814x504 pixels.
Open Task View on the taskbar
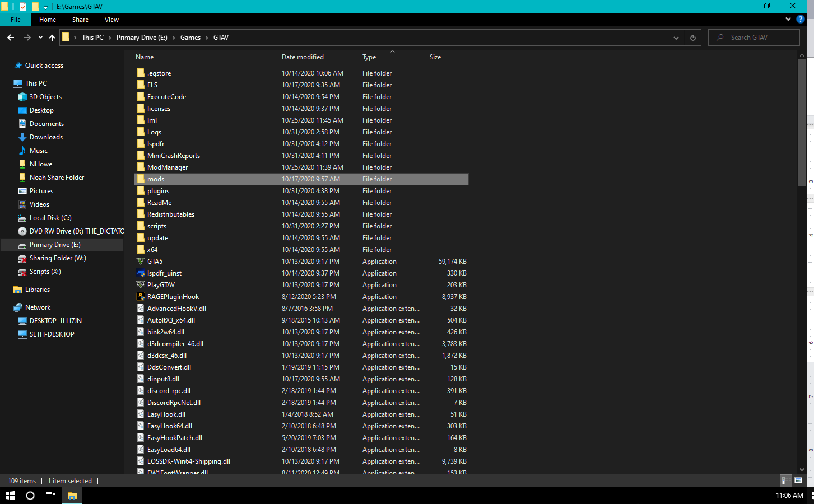(x=50, y=495)
